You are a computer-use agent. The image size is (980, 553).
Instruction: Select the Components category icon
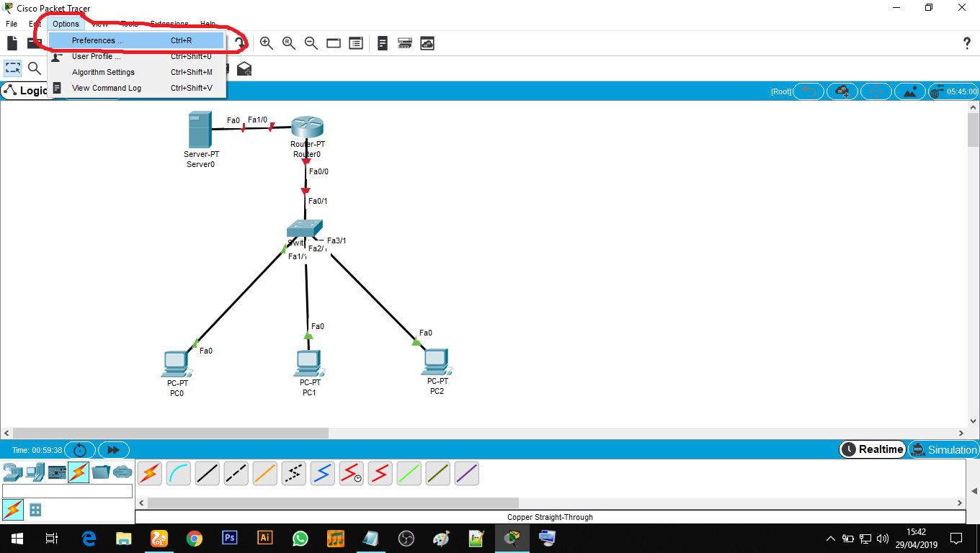[57, 472]
